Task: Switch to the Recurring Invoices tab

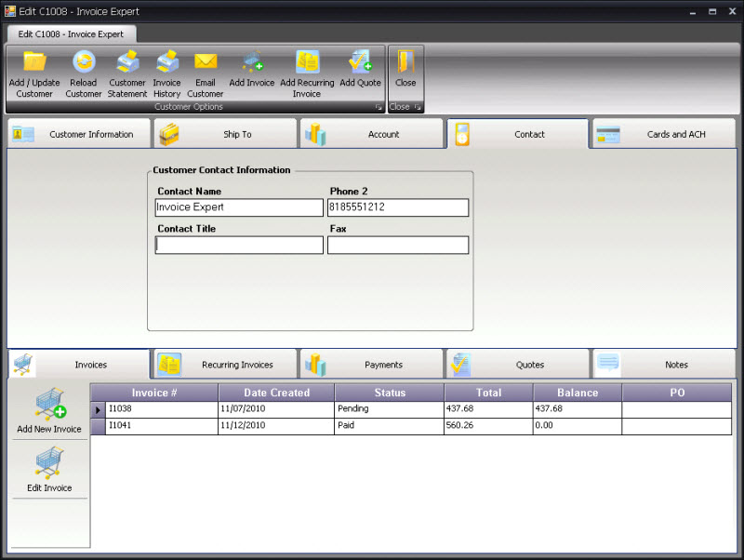Action: [225, 365]
